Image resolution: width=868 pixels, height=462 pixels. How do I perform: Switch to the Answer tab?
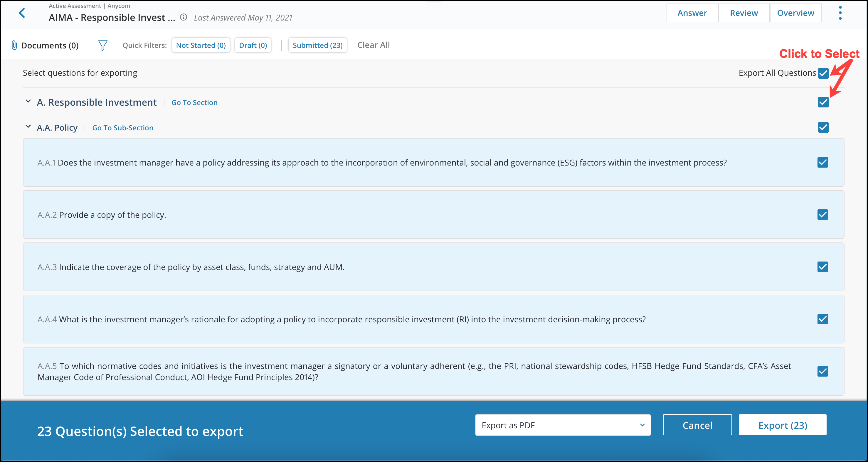(x=692, y=13)
